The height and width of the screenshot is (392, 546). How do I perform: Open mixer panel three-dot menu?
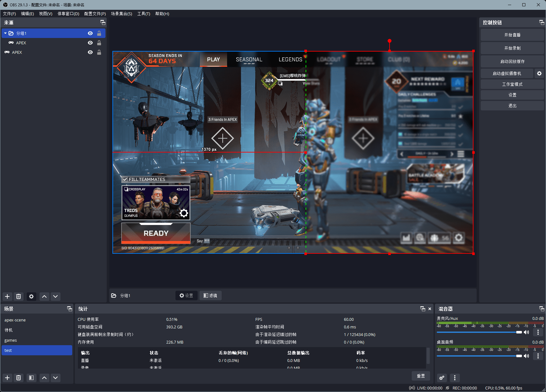coord(455,378)
